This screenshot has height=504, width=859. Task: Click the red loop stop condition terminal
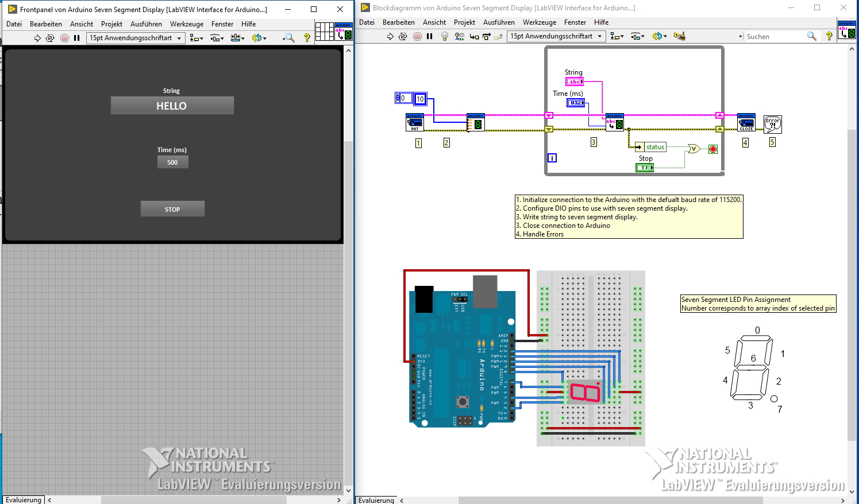pos(713,149)
